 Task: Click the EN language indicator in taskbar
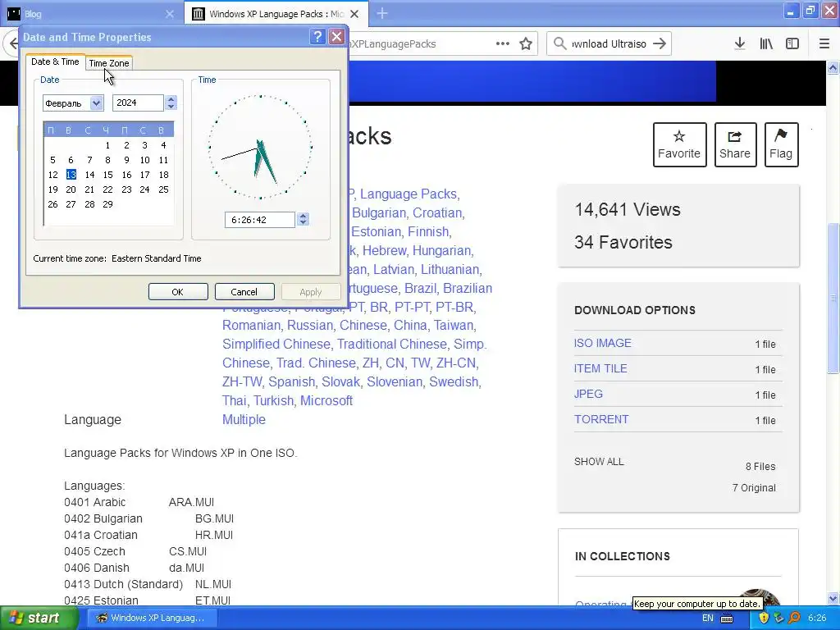(x=708, y=619)
